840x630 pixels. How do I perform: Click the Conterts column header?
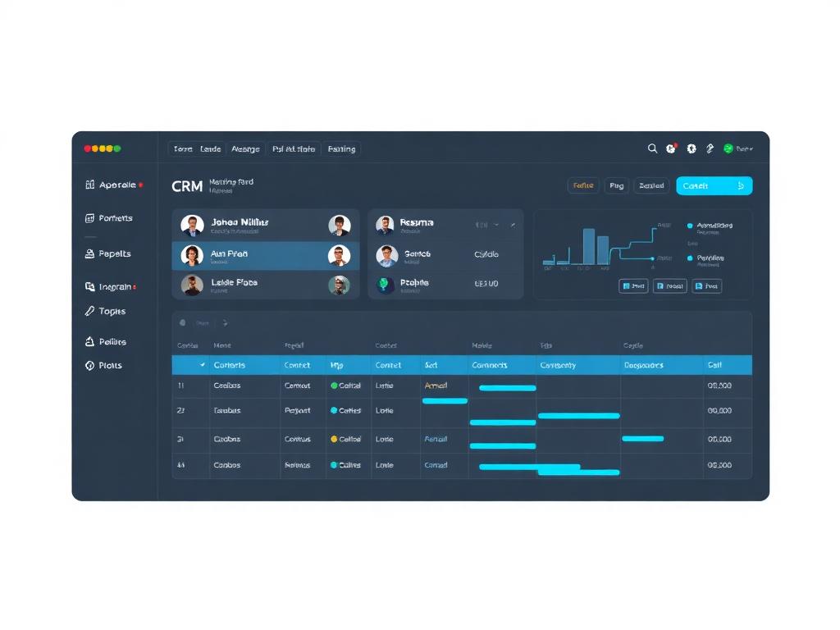click(230, 365)
